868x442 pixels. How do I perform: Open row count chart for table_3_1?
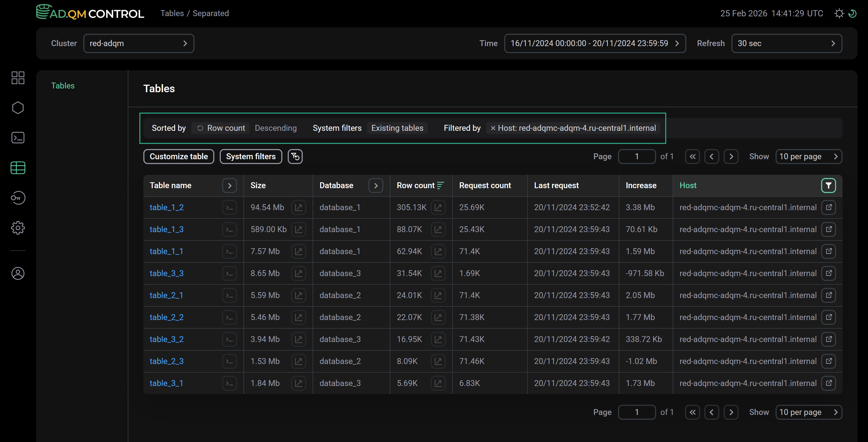(438, 383)
